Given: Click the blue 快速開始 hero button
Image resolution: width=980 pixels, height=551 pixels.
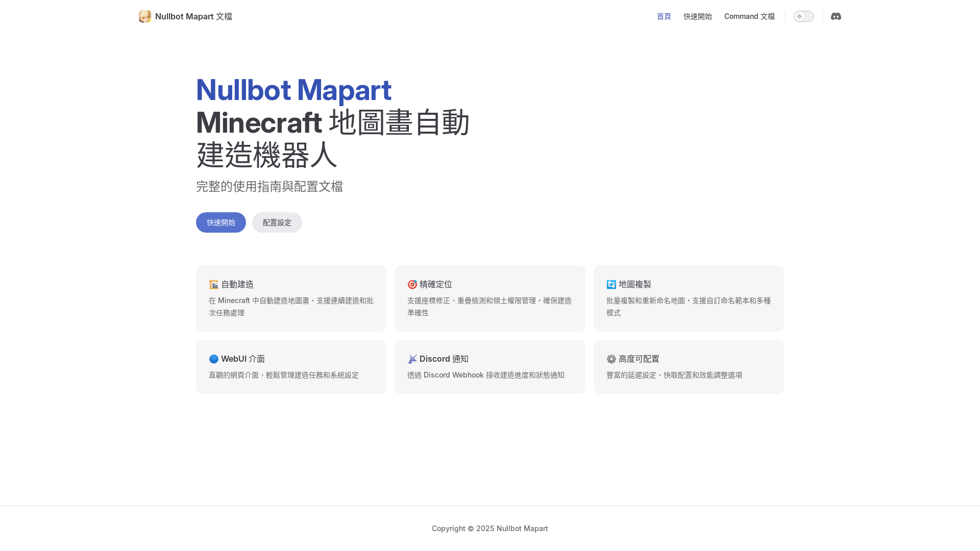Looking at the screenshot, I should click(x=221, y=222).
